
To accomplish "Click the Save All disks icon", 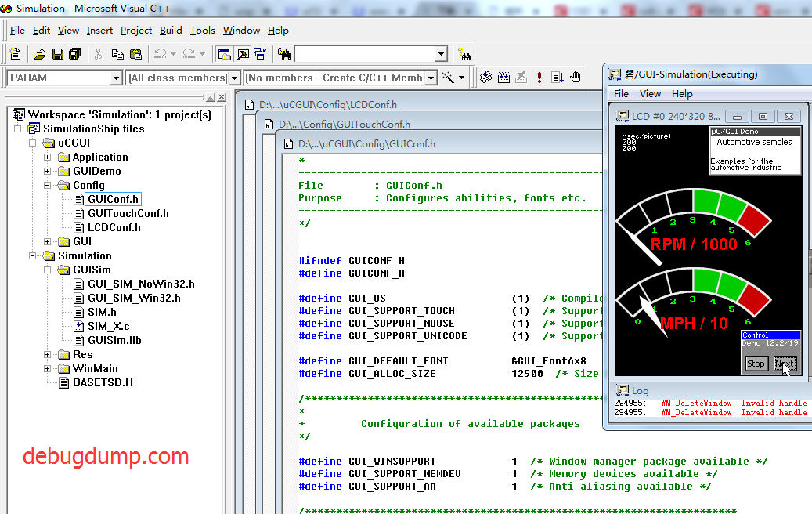I will 75,54.
